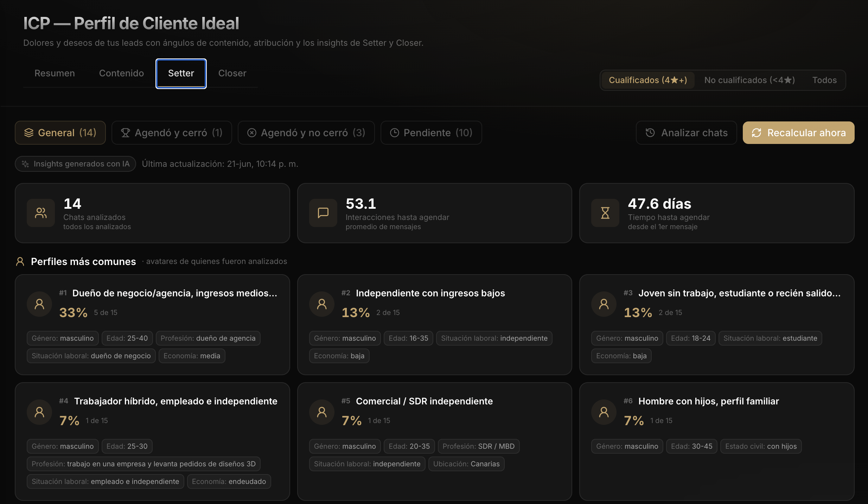The image size is (868, 504).
Task: Click 'Economía: media' tag
Action: click(192, 356)
